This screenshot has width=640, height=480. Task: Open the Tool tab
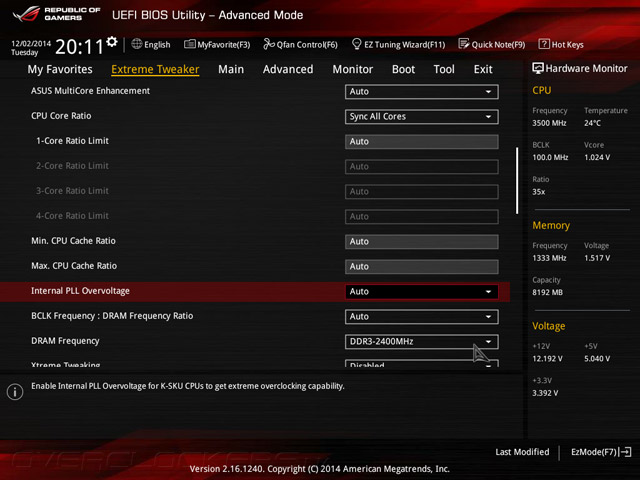(444, 69)
